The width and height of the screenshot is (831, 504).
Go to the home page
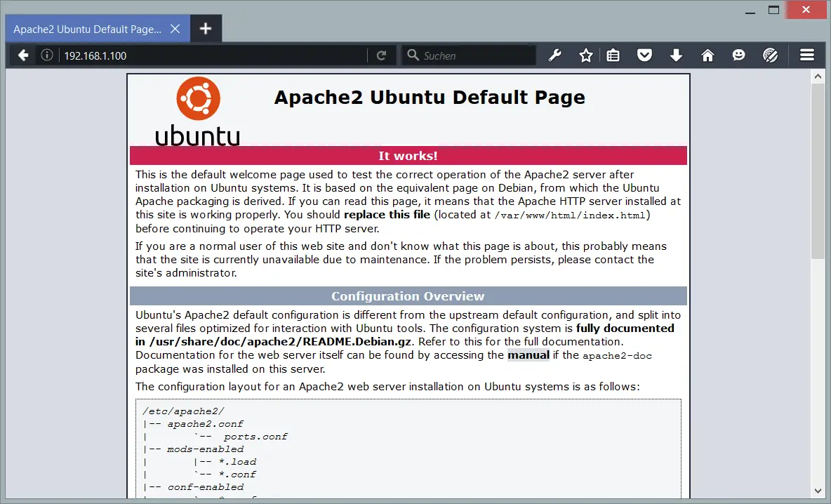[707, 55]
